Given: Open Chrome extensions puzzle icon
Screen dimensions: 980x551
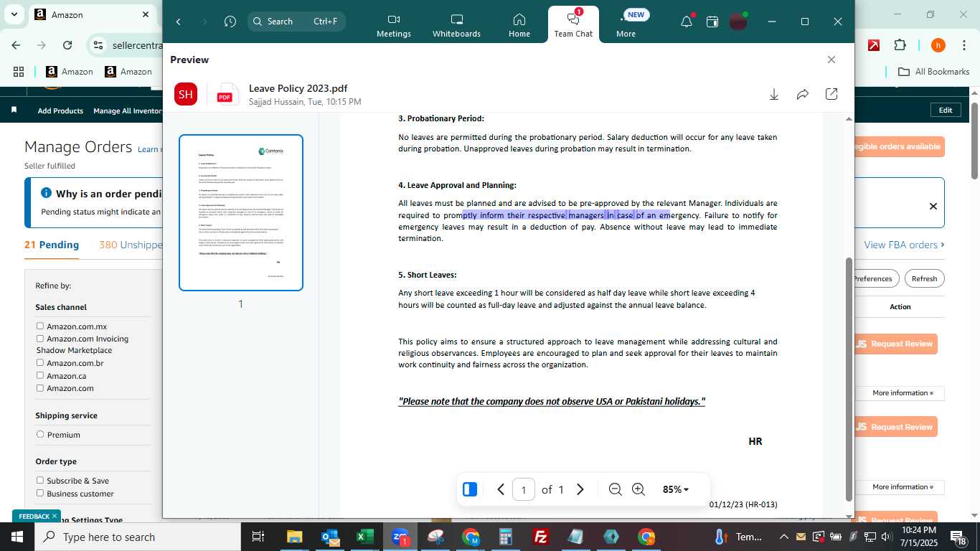Looking at the screenshot, I should click(900, 45).
